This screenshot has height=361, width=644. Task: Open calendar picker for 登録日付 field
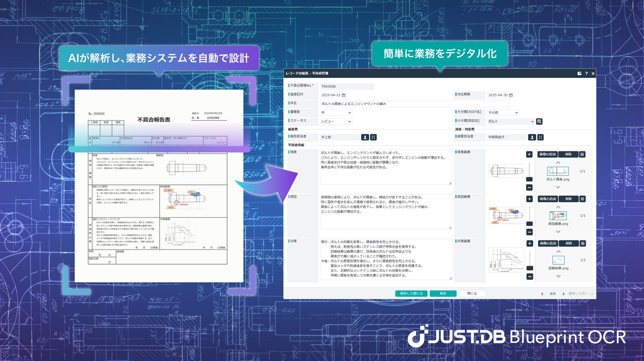(343, 95)
